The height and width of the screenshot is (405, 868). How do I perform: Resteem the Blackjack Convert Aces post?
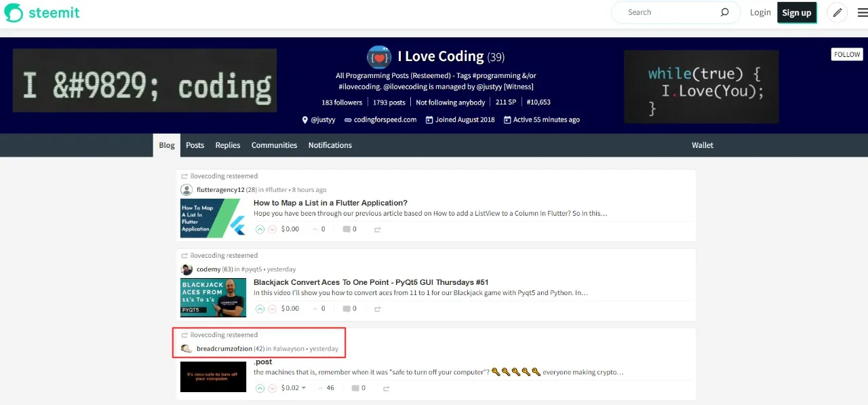pos(378,309)
